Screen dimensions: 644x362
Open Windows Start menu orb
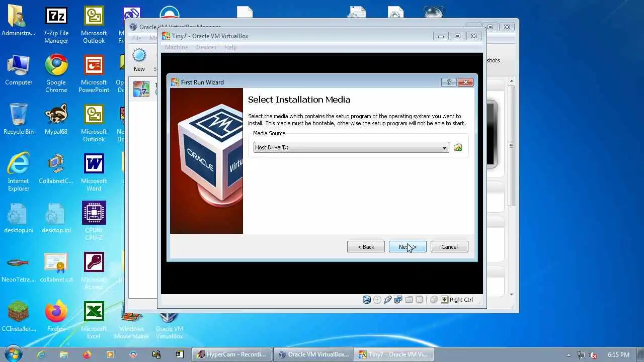[x=13, y=354]
